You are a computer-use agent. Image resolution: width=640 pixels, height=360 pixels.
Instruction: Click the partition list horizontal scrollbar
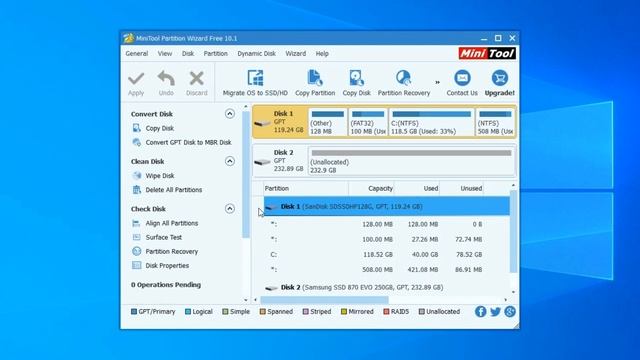(324, 300)
